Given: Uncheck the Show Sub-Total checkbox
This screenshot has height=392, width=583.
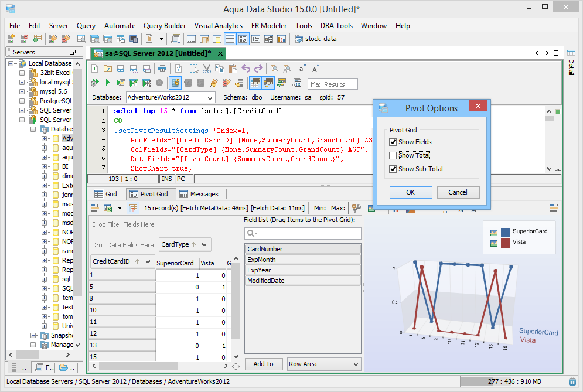Looking at the screenshot, I should point(393,169).
